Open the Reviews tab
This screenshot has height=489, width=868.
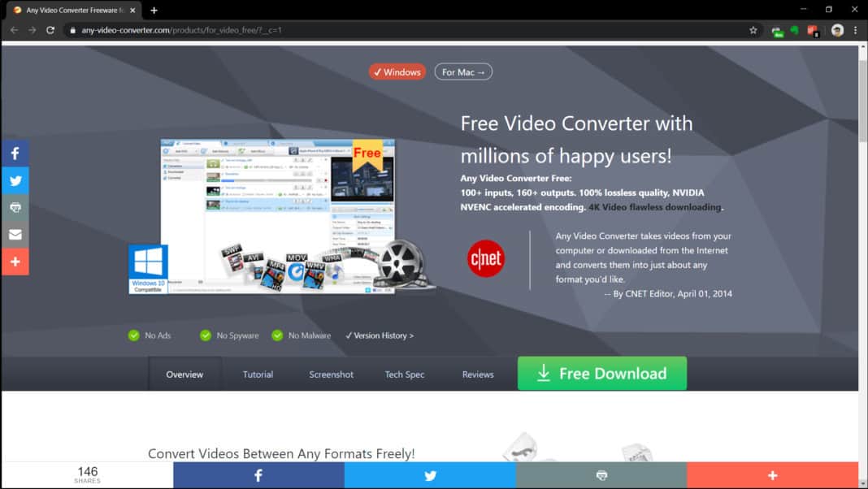[x=478, y=374]
